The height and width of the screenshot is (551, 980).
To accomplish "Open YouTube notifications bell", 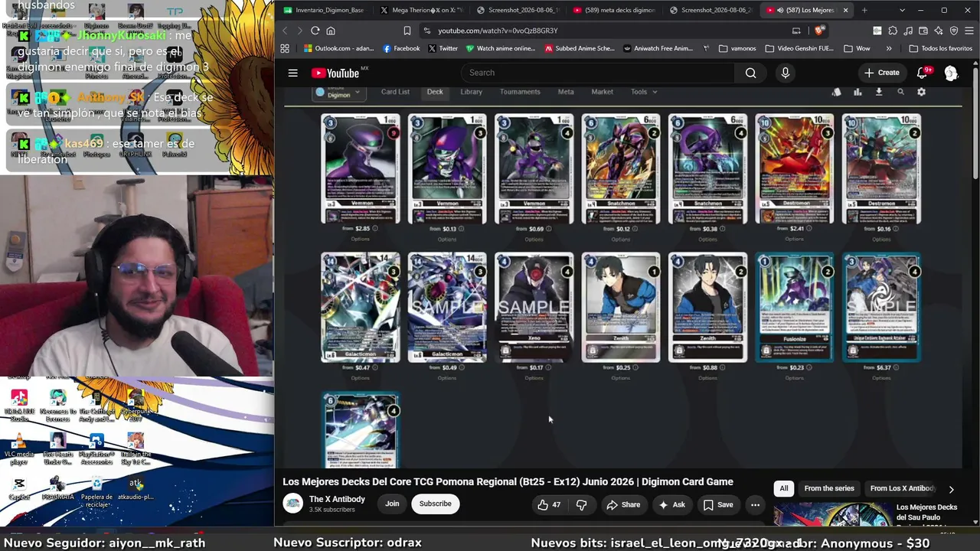I will pyautogui.click(x=923, y=73).
